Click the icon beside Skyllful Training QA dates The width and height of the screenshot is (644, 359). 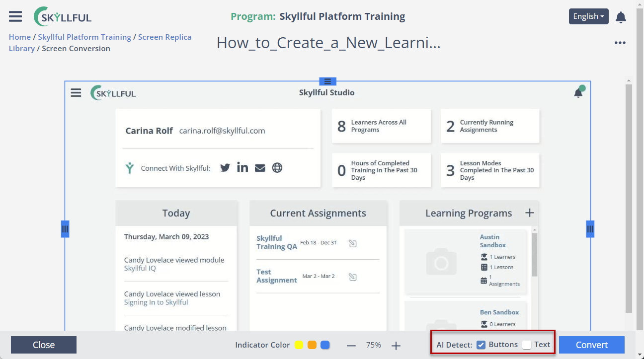point(353,243)
